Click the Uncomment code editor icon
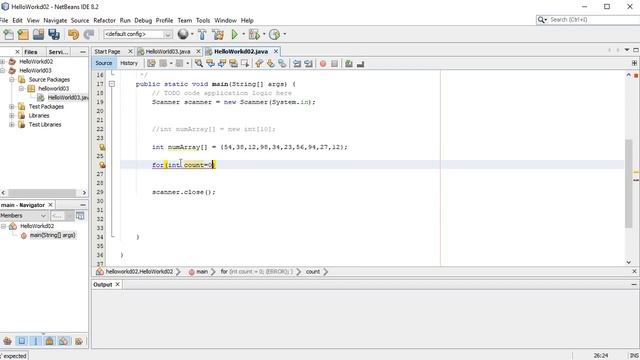The image size is (640, 360). 360,64
